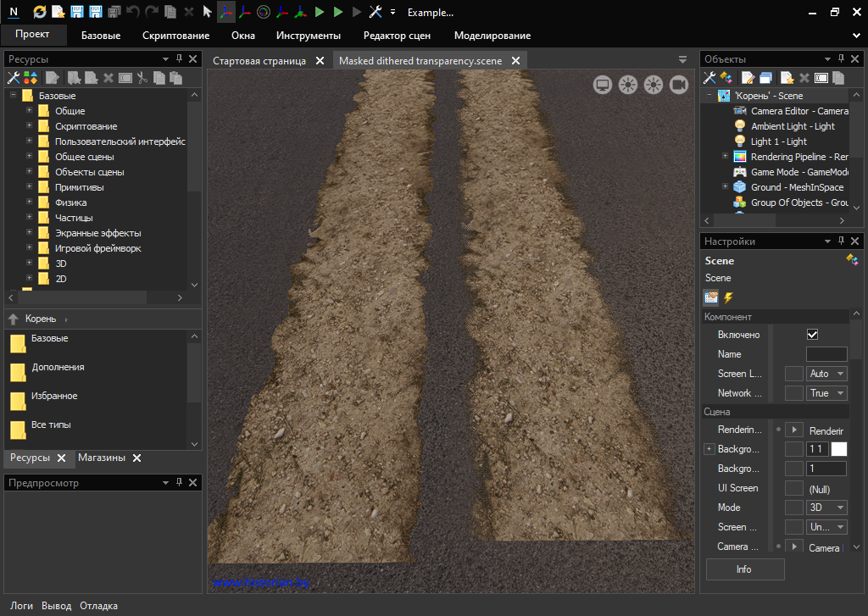868x616 pixels.
Task: Click the wrench icon in Объекты panel toolbar
Action: 710,78
